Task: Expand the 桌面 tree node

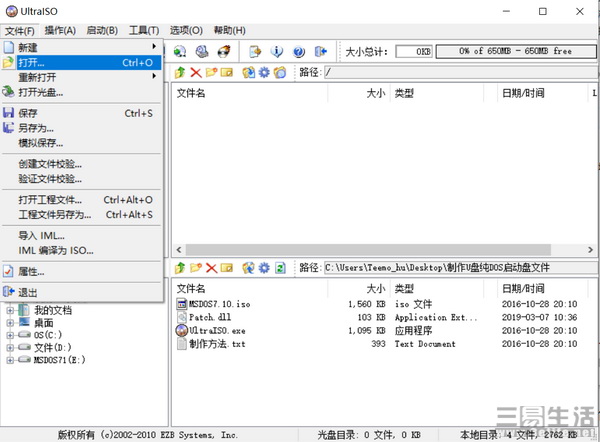Action: [x=10, y=323]
